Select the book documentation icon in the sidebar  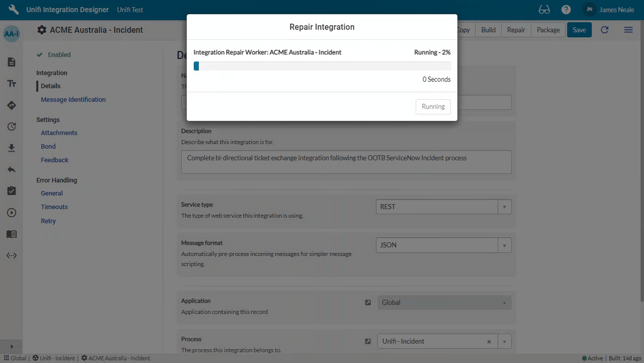[11, 233]
